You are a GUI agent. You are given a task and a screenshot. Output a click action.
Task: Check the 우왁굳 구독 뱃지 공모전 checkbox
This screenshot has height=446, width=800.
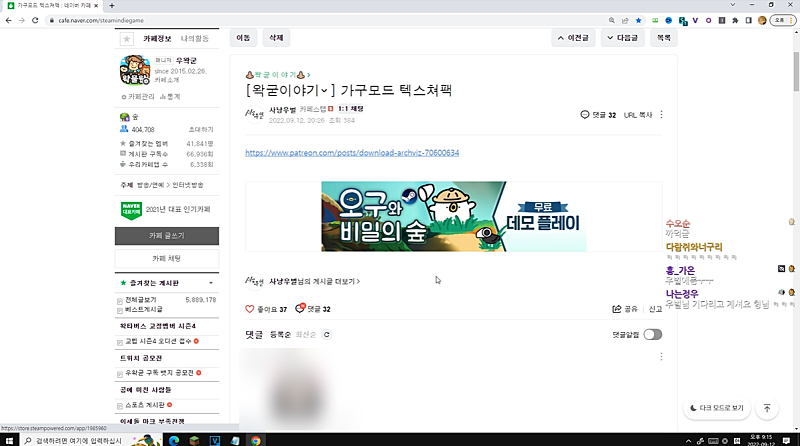(x=120, y=374)
